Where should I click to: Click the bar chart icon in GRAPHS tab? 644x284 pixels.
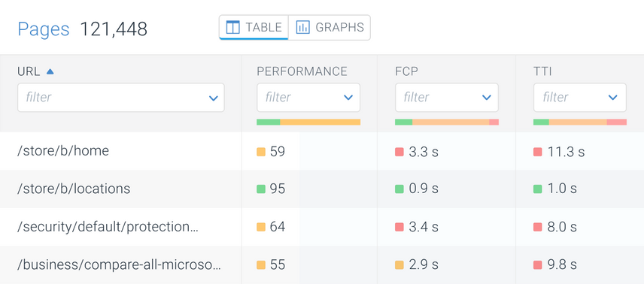click(302, 28)
